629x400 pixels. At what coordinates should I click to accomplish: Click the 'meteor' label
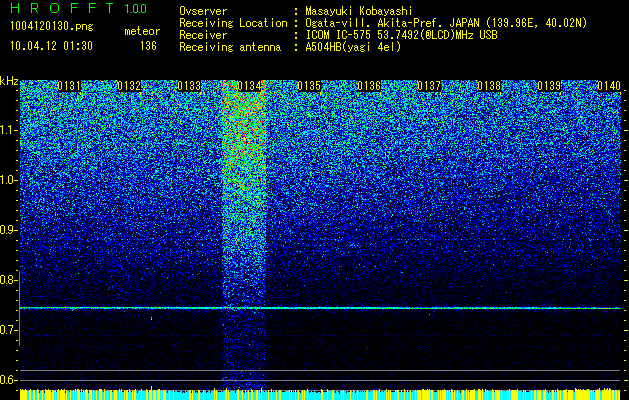(x=142, y=31)
